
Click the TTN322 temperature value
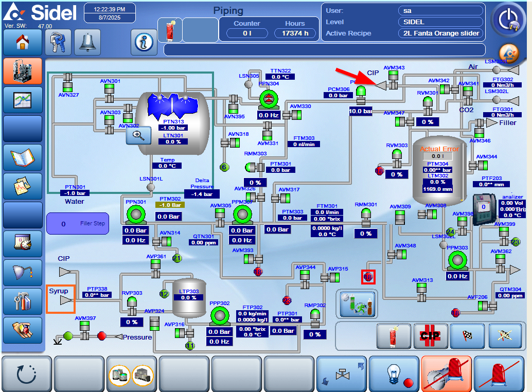[280, 77]
